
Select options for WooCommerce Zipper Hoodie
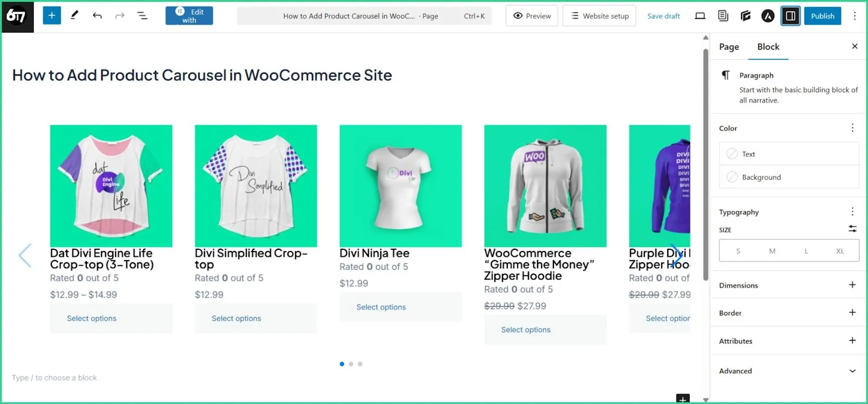coord(545,330)
